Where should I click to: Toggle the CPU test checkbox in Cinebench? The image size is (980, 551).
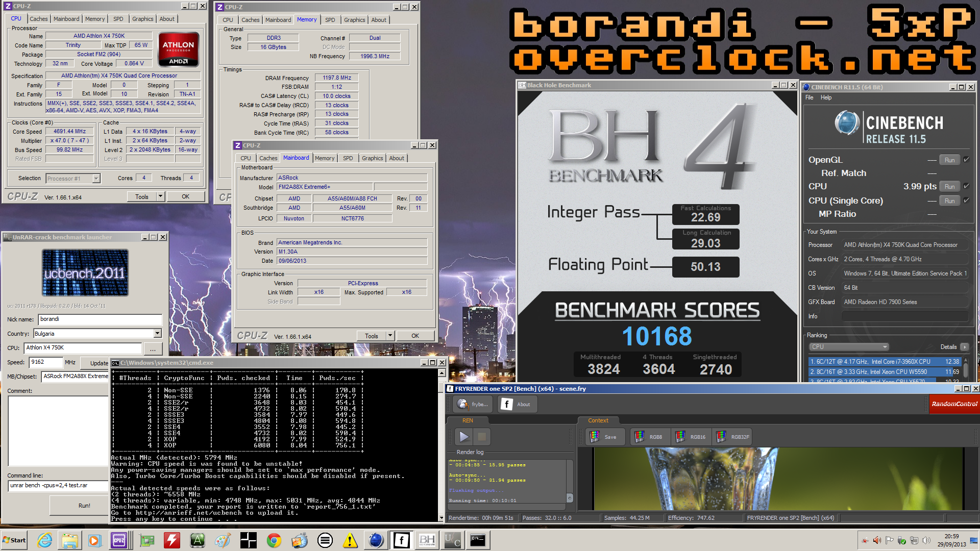click(x=966, y=186)
